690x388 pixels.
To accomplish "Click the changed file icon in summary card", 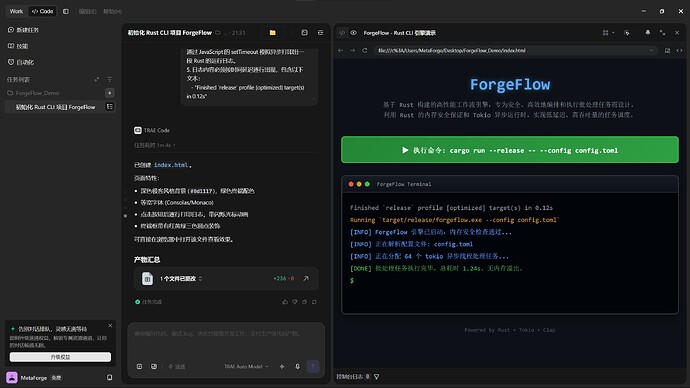I will (x=147, y=278).
